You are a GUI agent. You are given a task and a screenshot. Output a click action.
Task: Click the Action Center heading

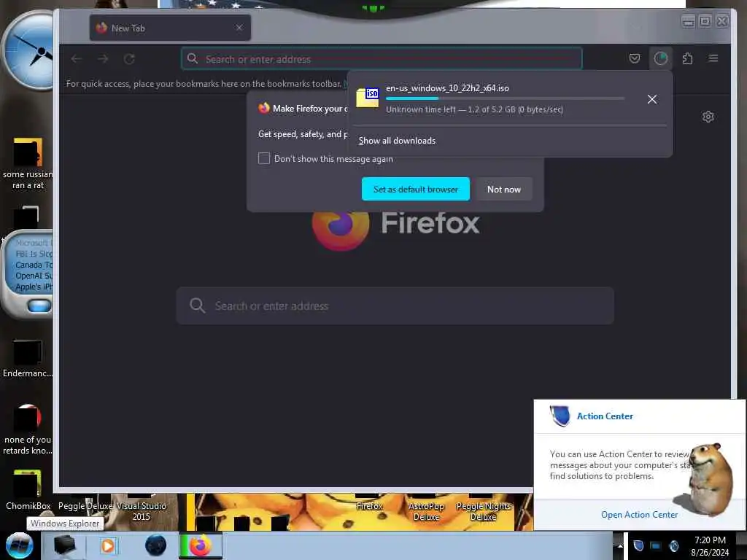click(x=605, y=416)
